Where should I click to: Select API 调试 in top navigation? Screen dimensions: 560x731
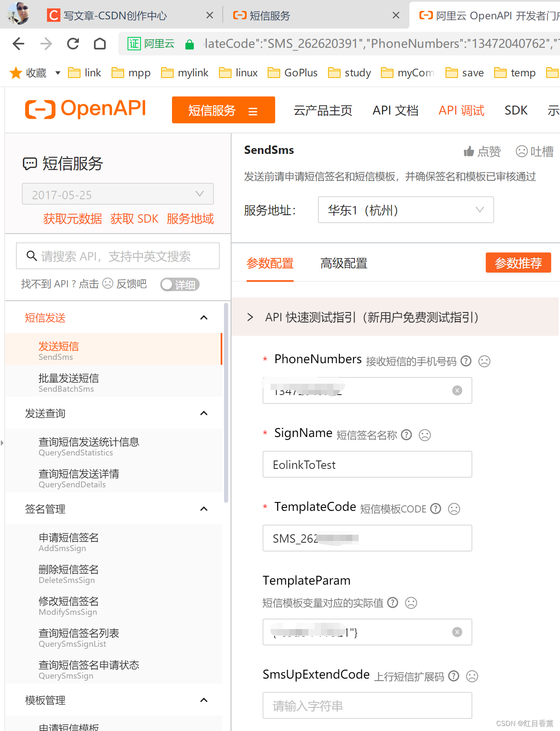pyautogui.click(x=461, y=110)
